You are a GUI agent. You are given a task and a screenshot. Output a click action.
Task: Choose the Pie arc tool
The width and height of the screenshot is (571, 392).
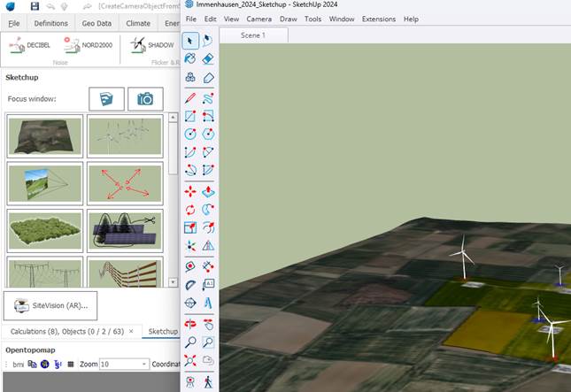pyautogui.click(x=207, y=170)
